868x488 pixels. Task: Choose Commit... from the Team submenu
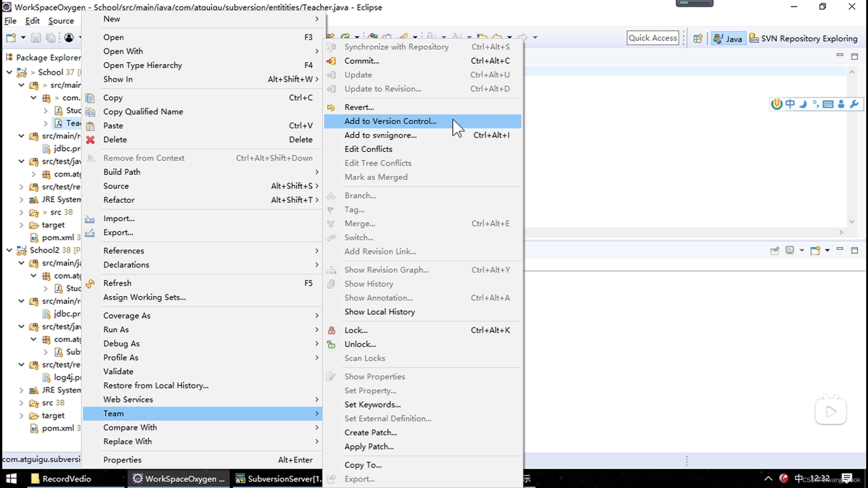point(422,61)
